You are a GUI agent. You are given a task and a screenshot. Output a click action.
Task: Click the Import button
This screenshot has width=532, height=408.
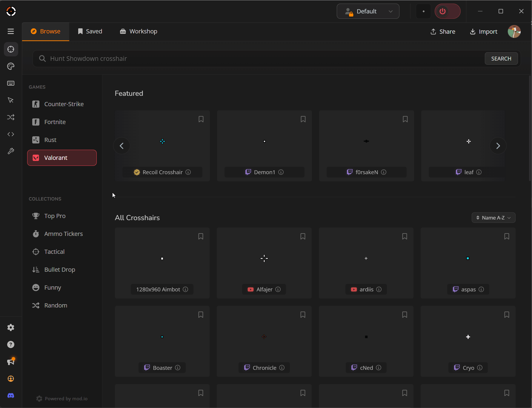click(484, 32)
